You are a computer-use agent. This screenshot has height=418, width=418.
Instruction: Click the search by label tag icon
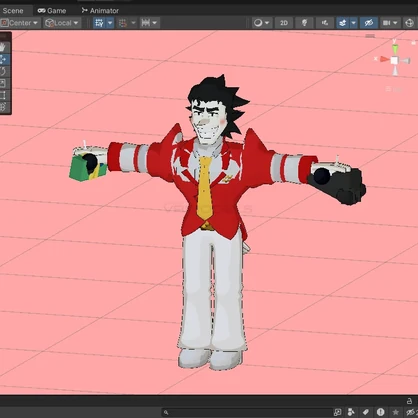[366, 412]
